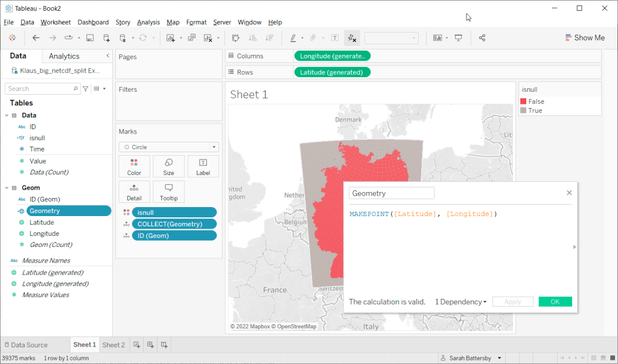This screenshot has height=364, width=618.
Task: Open the Show/Hide Cards dropdown arrow
Action: pos(447,38)
